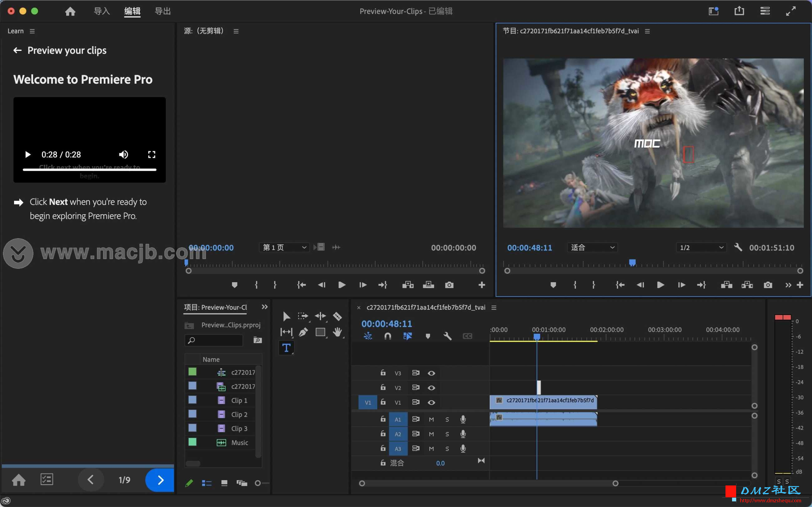Select the Hand tool

337,332
